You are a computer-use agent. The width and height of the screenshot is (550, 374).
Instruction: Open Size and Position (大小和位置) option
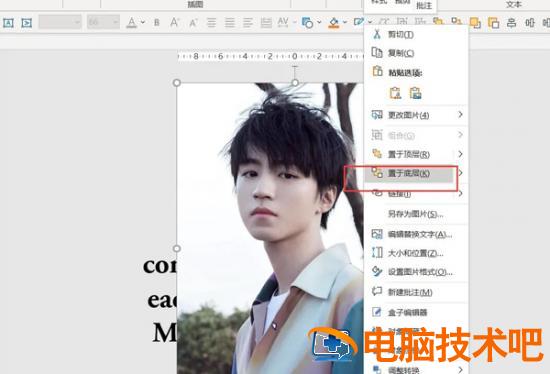click(x=416, y=253)
